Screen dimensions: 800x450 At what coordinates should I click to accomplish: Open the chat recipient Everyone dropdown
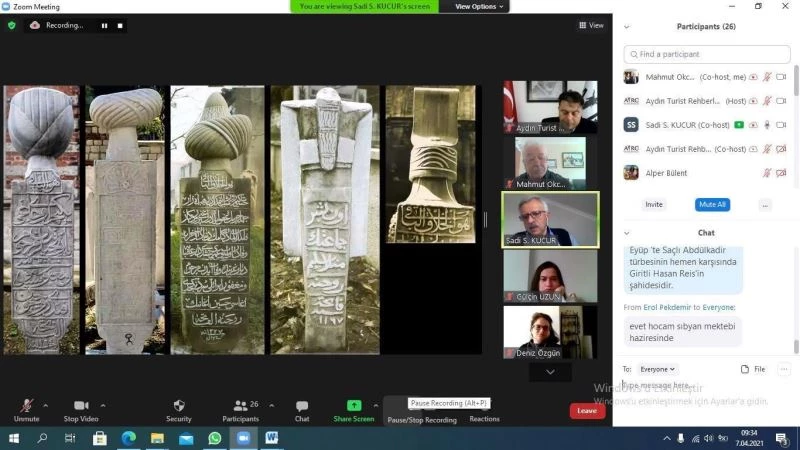(658, 369)
